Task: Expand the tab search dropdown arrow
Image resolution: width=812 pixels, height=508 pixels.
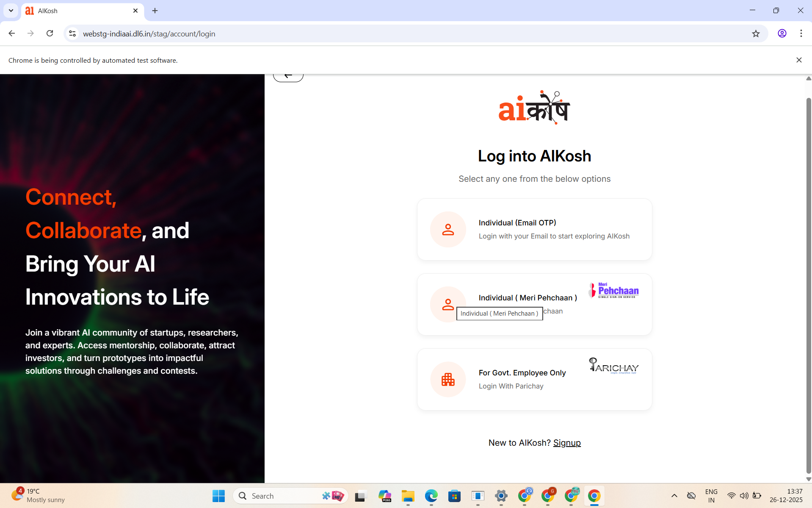Action: point(11,11)
